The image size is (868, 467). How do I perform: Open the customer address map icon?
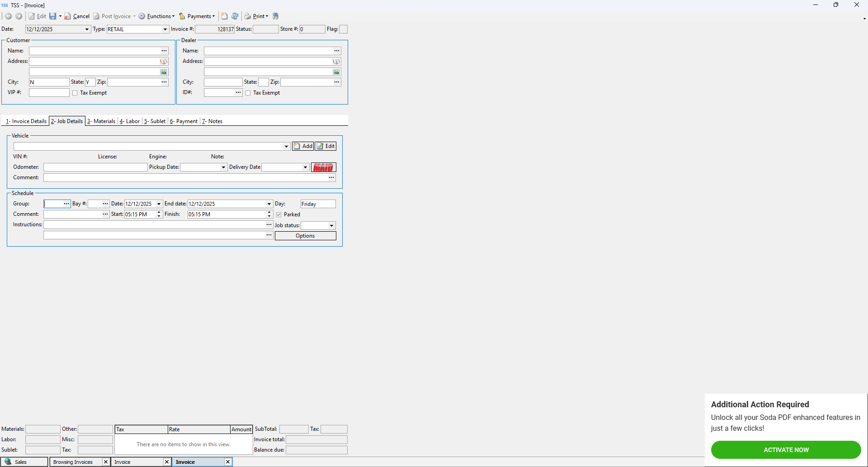(164, 62)
